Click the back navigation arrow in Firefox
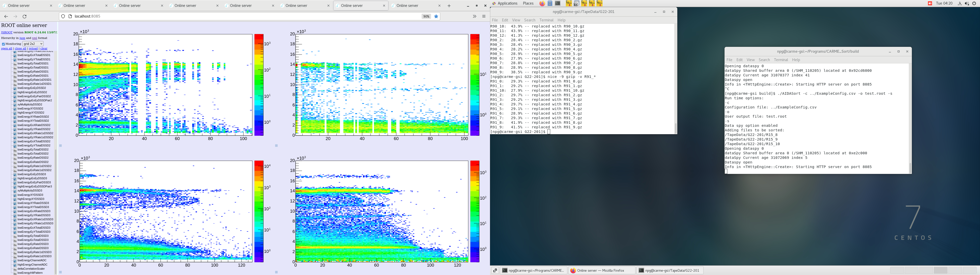The image size is (980, 275). pos(6,16)
